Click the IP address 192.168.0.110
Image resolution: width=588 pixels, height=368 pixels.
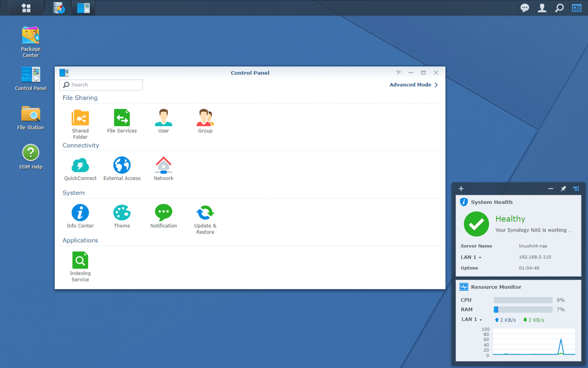coord(535,257)
